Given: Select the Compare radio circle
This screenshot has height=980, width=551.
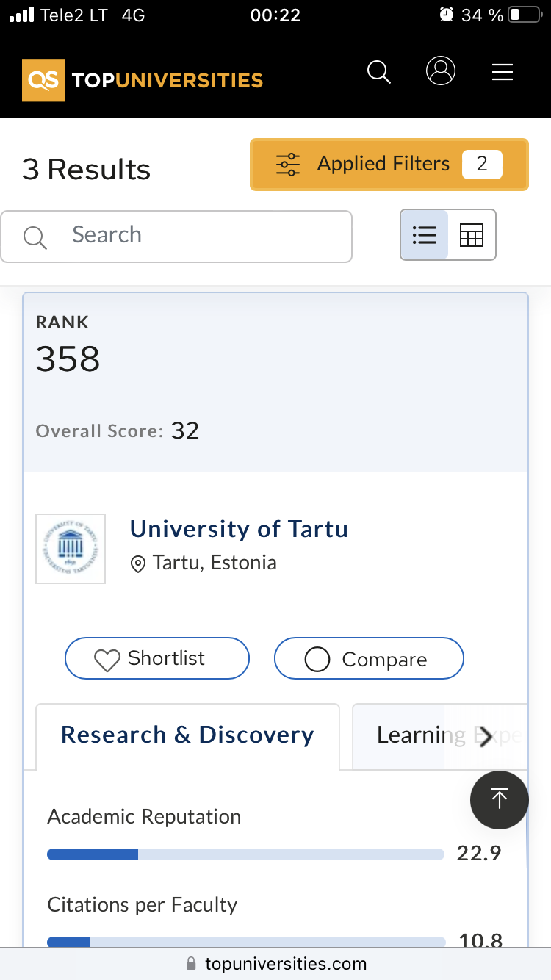Looking at the screenshot, I should click(x=317, y=660).
